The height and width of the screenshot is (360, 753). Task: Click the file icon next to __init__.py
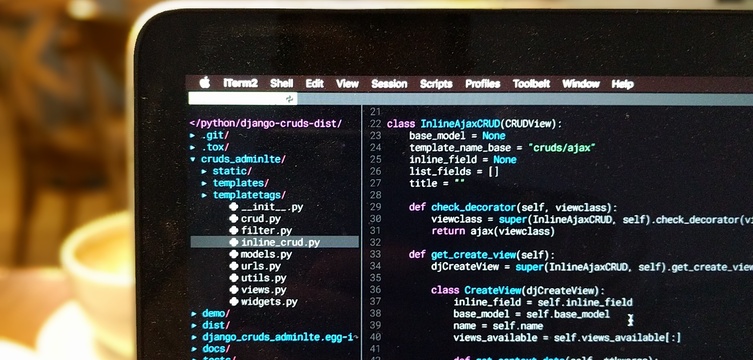(x=234, y=207)
